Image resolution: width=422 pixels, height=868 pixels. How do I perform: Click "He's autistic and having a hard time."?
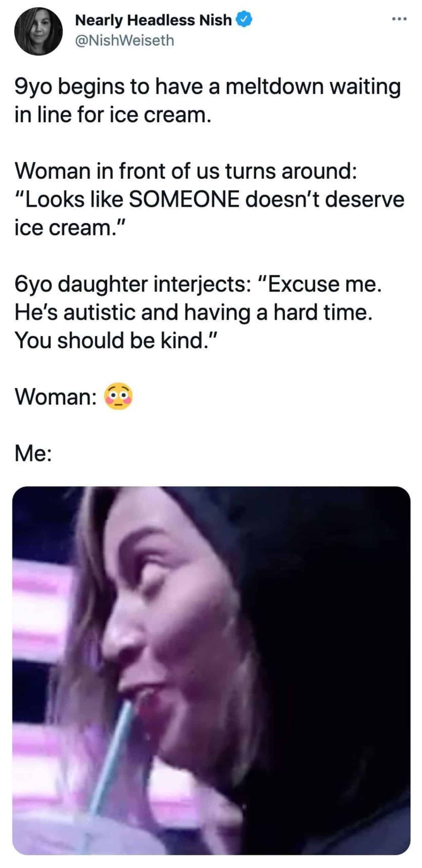[x=193, y=312]
